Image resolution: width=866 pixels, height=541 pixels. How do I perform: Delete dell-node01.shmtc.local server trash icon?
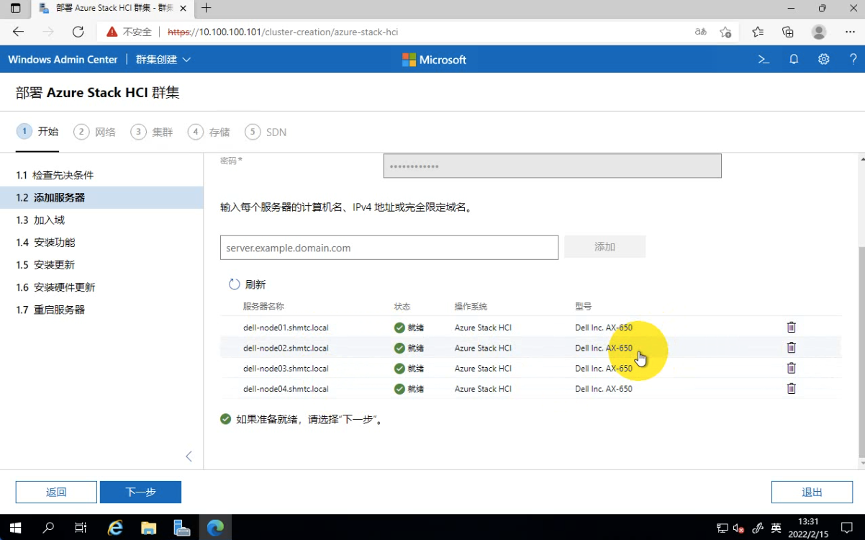[791, 327]
